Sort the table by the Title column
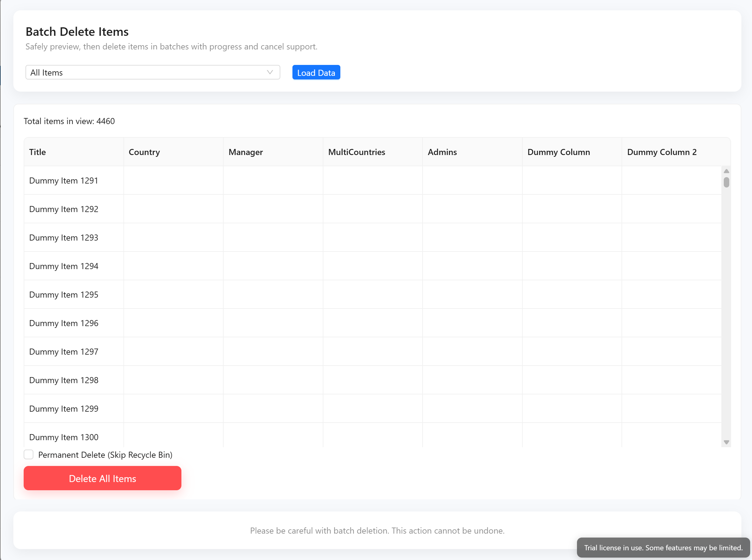The image size is (752, 560). point(37,152)
